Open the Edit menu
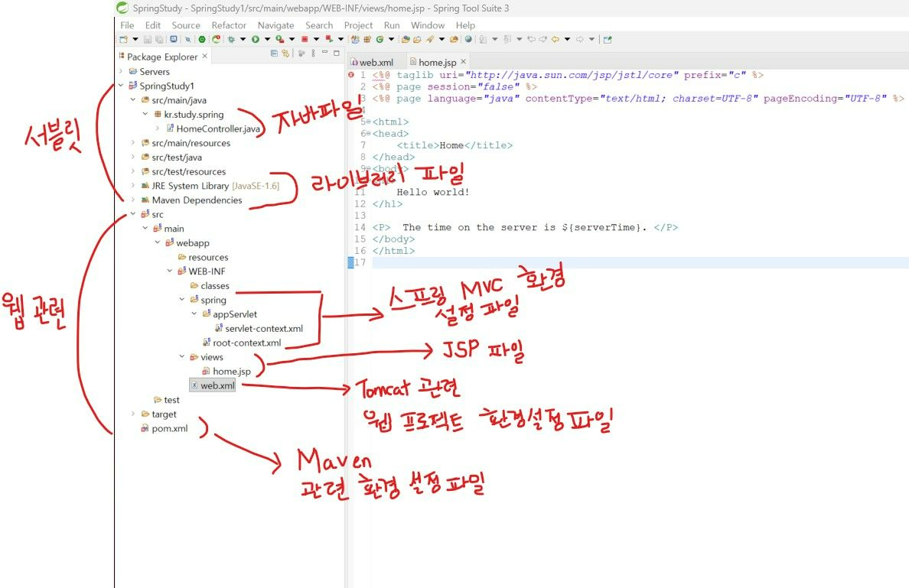 point(152,25)
